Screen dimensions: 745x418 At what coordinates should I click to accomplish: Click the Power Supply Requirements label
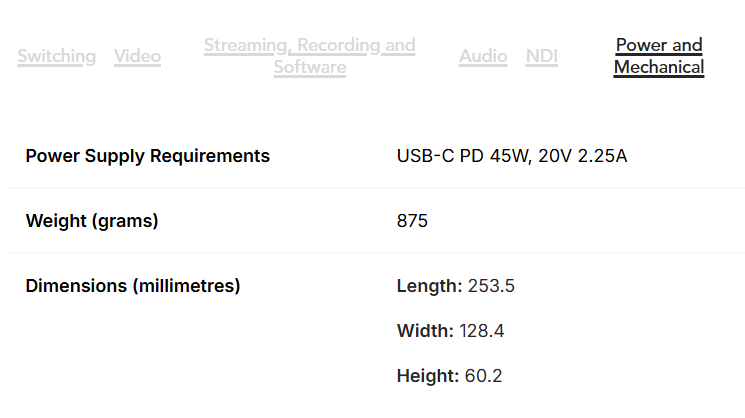tap(147, 156)
